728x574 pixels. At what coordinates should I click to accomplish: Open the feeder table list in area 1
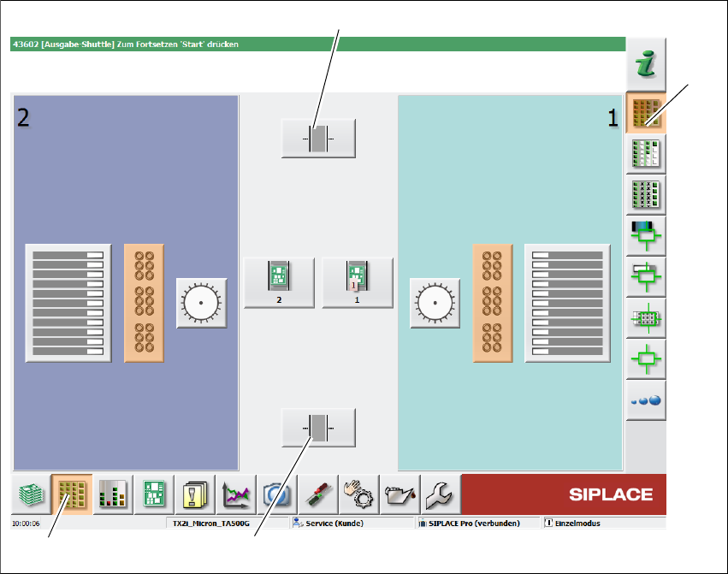pyautogui.click(x=567, y=303)
